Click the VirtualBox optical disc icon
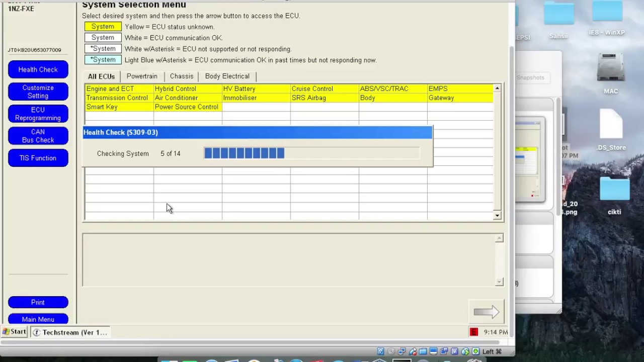 [391, 351]
